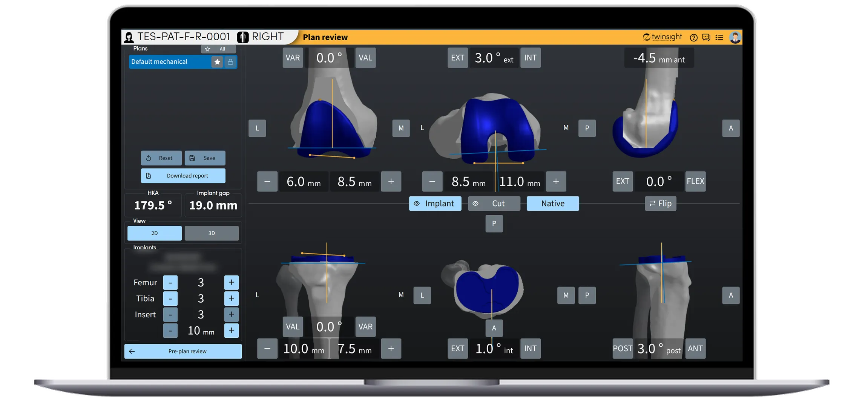This screenshot has height=398, width=868.
Task: Select tibia axial L view button
Action: 422,295
